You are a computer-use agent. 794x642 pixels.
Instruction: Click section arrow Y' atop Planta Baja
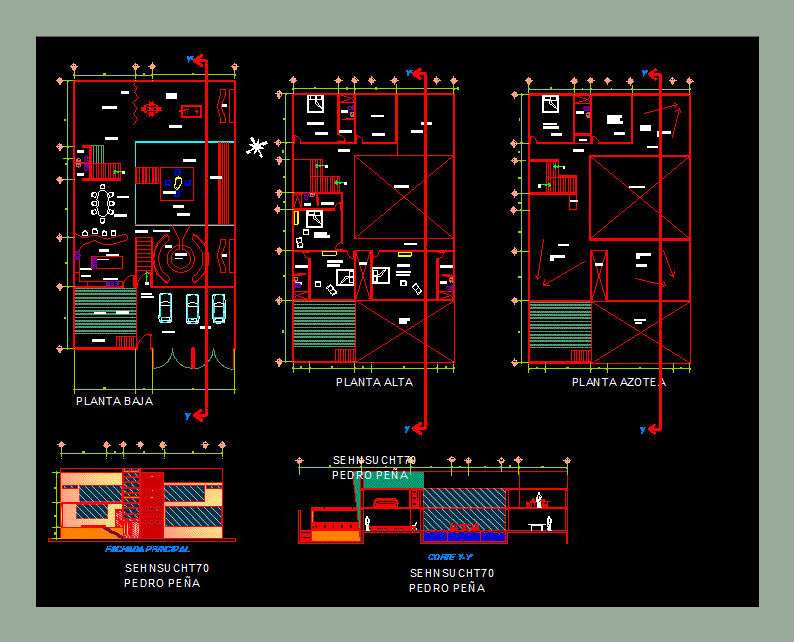(198, 60)
